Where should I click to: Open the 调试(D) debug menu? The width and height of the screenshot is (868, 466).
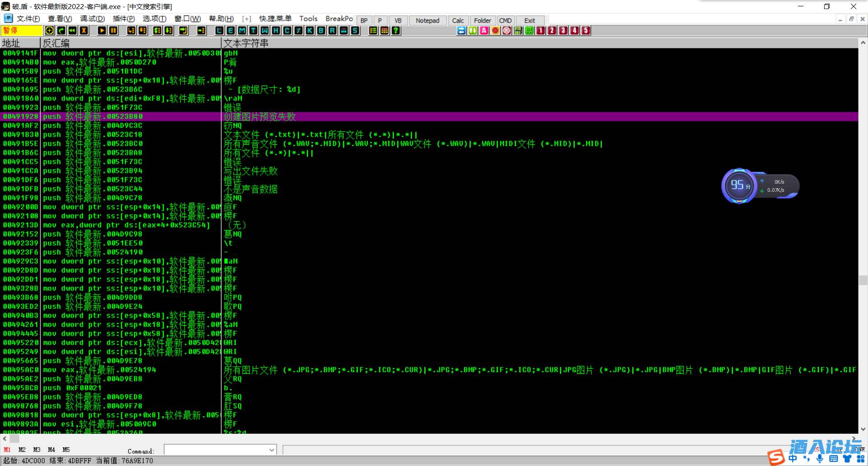92,19
